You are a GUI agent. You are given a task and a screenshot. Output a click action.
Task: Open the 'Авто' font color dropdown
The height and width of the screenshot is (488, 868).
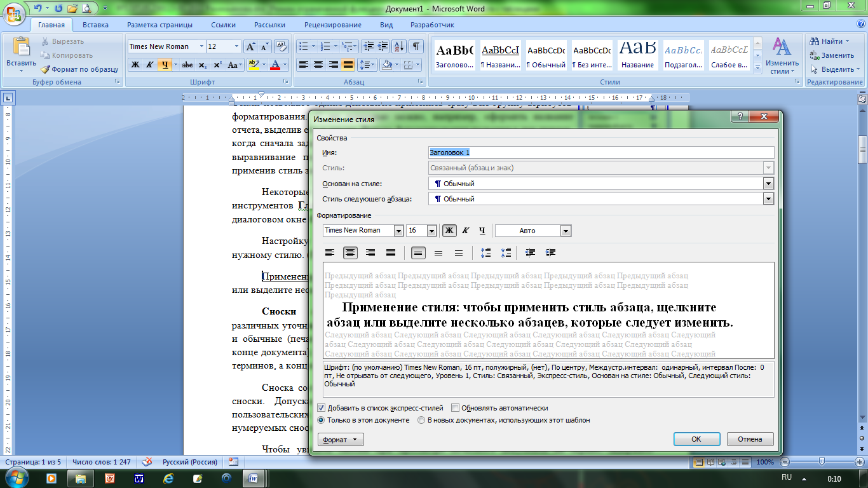pos(566,231)
